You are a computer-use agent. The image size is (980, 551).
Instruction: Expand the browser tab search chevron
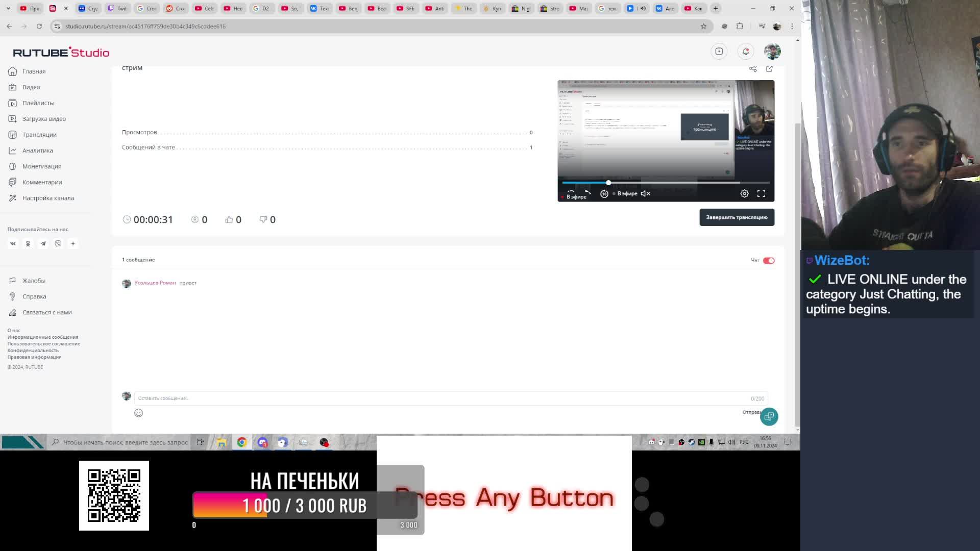(x=8, y=8)
